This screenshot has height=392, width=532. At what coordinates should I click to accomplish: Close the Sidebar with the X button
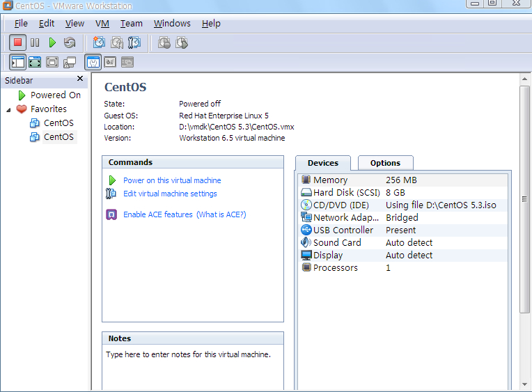(x=80, y=79)
